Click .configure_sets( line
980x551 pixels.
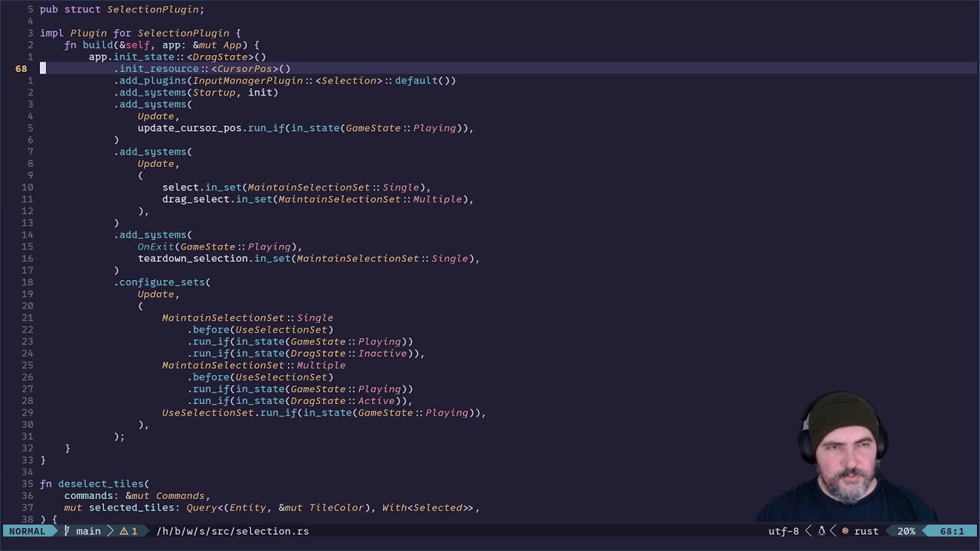pyautogui.click(x=162, y=282)
